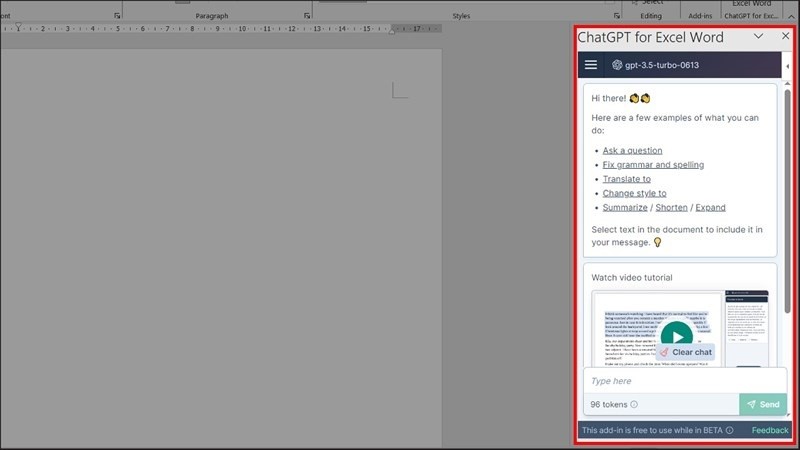Collapse the ribbon with the up chevron

pyautogui.click(x=791, y=16)
